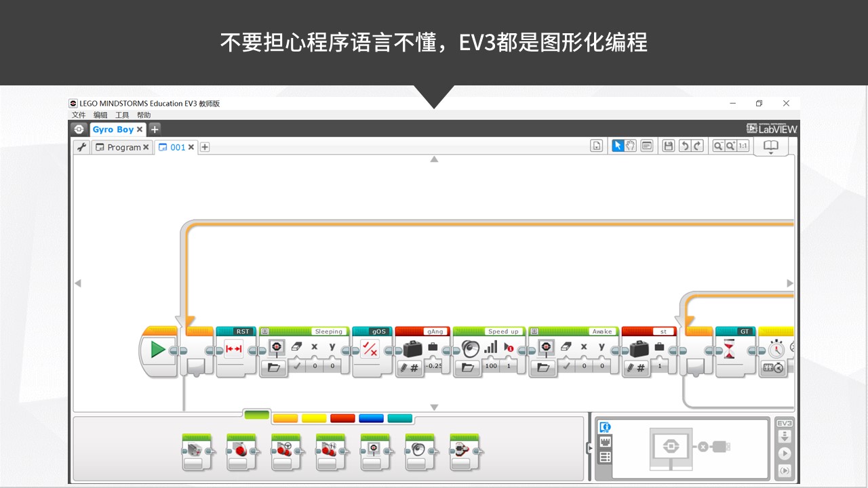Select the Sleeping display block icon

(276, 347)
